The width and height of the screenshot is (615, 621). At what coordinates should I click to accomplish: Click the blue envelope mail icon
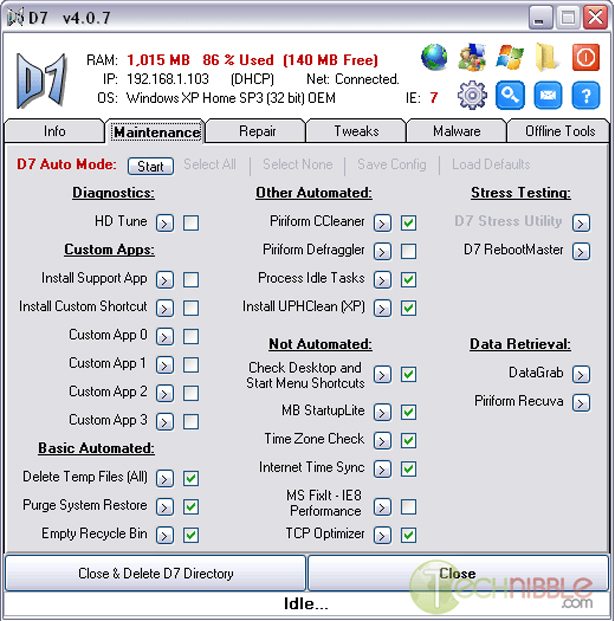point(547,95)
